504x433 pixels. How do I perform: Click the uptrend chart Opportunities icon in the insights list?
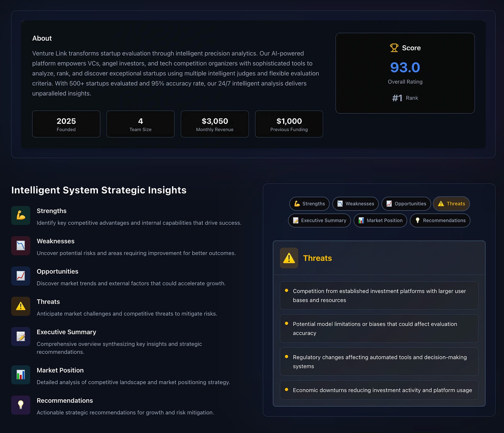pos(21,276)
